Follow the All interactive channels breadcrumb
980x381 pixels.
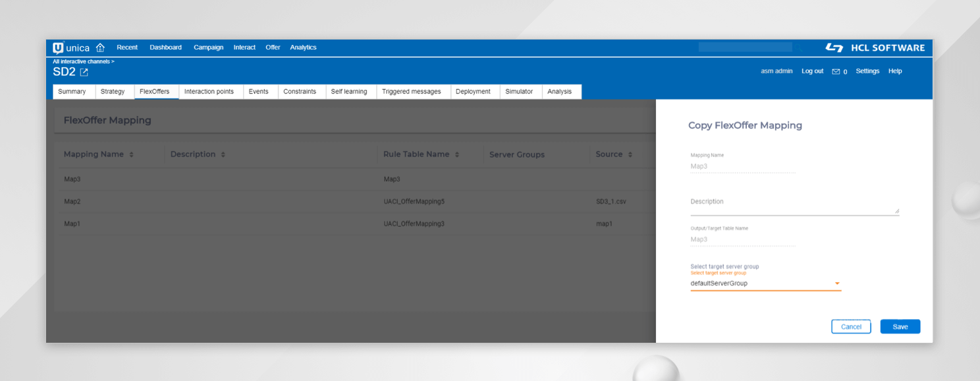coord(82,61)
